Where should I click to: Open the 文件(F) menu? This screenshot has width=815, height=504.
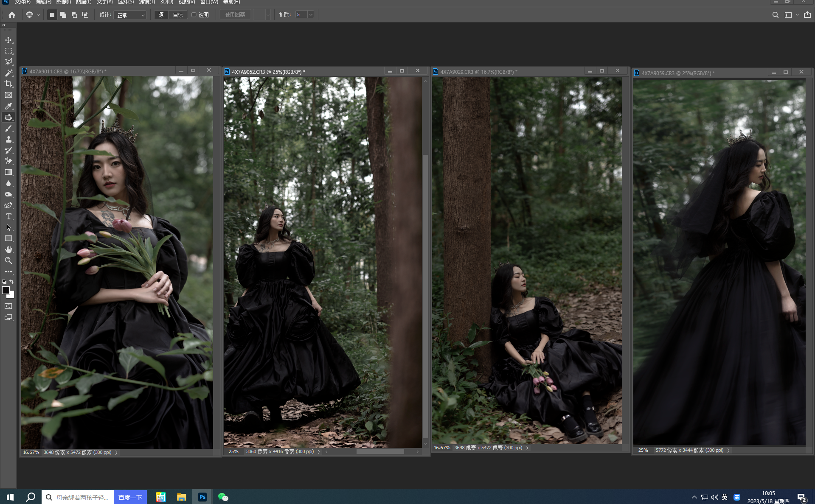(22, 2)
